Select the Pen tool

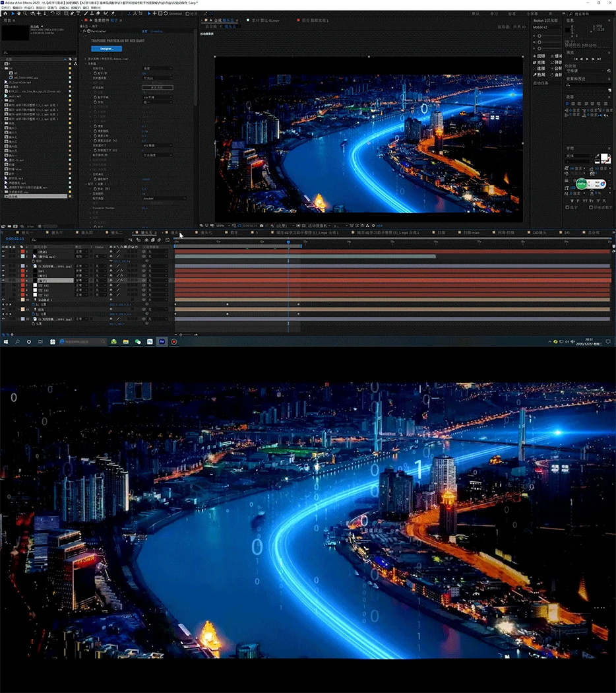click(72, 14)
